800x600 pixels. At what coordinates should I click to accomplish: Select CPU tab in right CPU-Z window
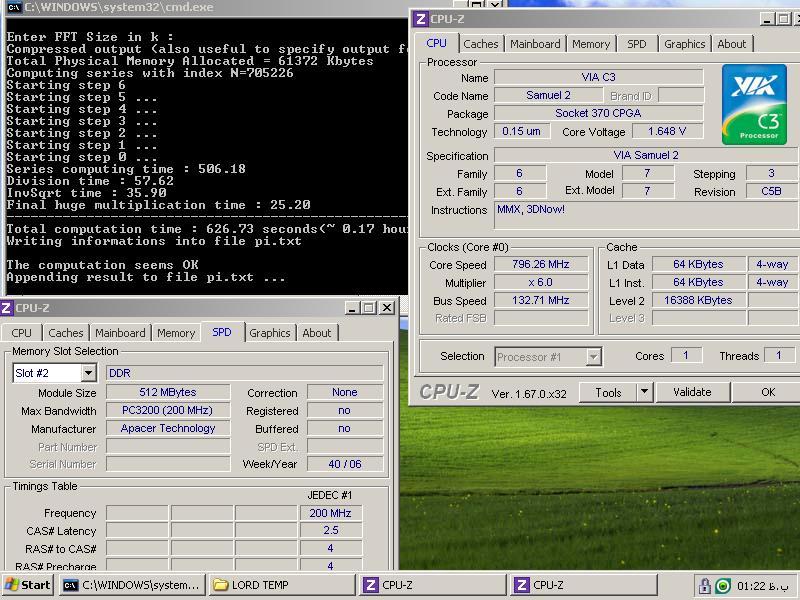coord(436,43)
